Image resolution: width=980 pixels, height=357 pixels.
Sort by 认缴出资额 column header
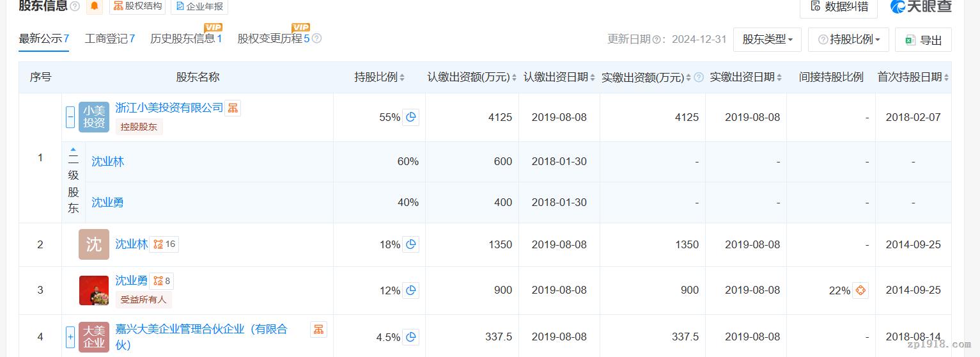coord(472,77)
